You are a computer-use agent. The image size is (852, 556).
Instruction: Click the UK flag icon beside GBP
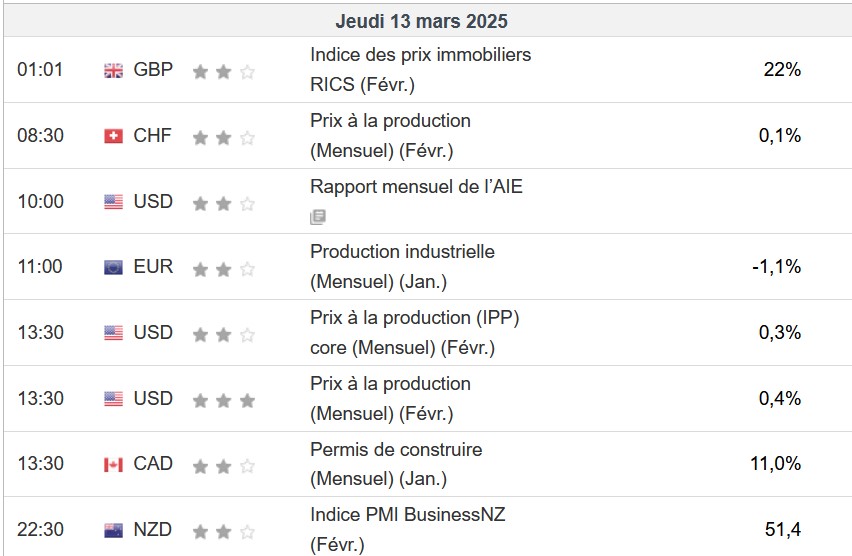[113, 70]
